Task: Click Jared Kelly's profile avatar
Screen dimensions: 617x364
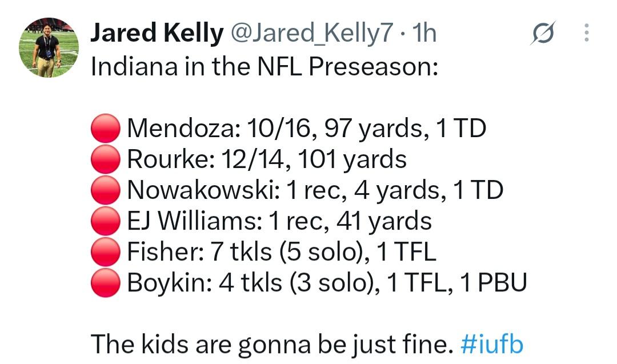Action: pos(49,47)
